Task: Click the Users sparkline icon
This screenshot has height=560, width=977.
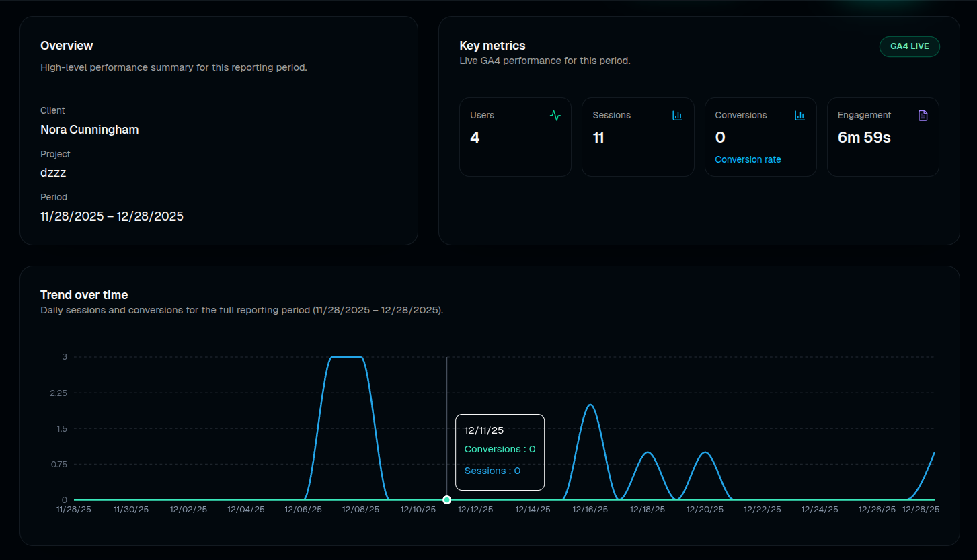Action: pos(555,115)
